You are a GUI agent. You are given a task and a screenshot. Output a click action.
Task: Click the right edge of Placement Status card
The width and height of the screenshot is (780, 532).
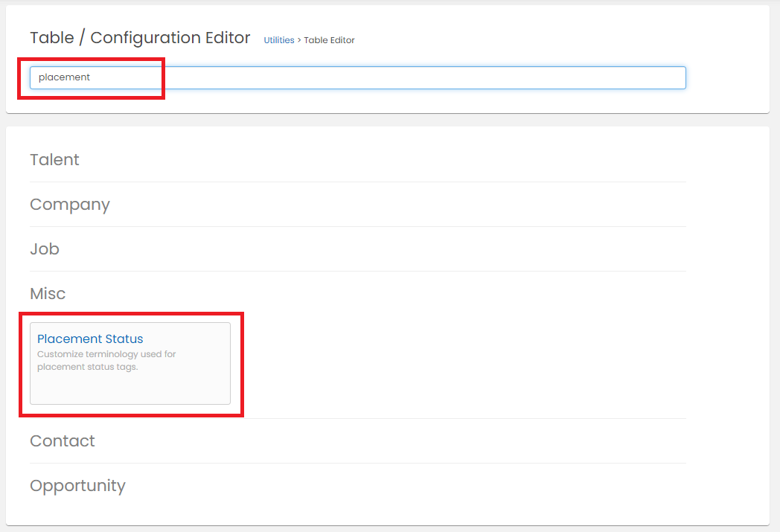227,363
